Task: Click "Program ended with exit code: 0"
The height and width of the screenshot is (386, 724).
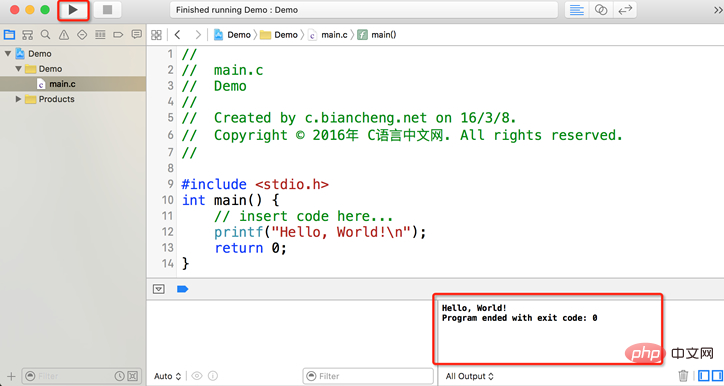Action: tap(519, 318)
